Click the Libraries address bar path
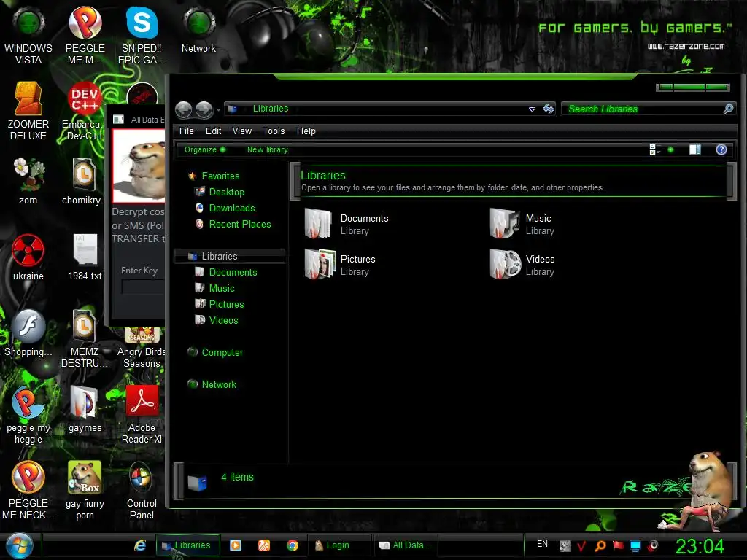The height and width of the screenshot is (560, 747). 270,109
